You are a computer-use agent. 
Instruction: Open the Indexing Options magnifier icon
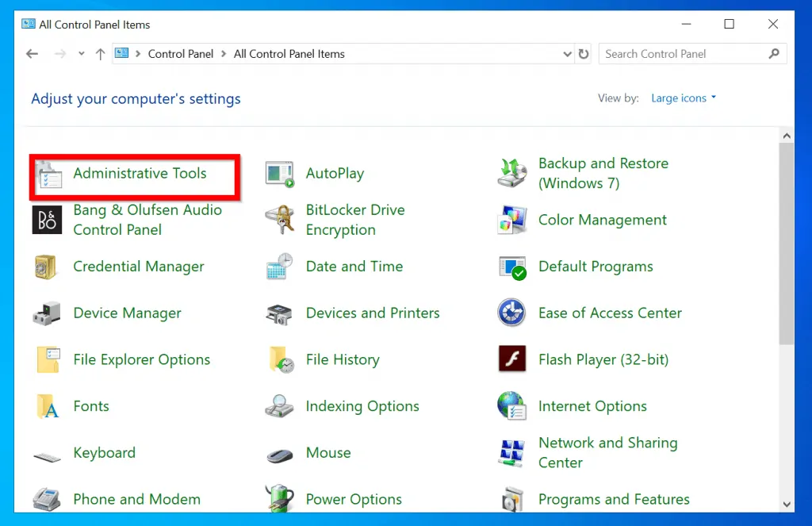pyautogui.click(x=280, y=406)
